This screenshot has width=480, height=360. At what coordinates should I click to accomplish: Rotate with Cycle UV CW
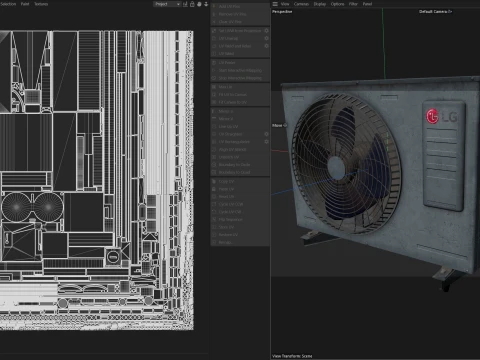(x=240, y=212)
